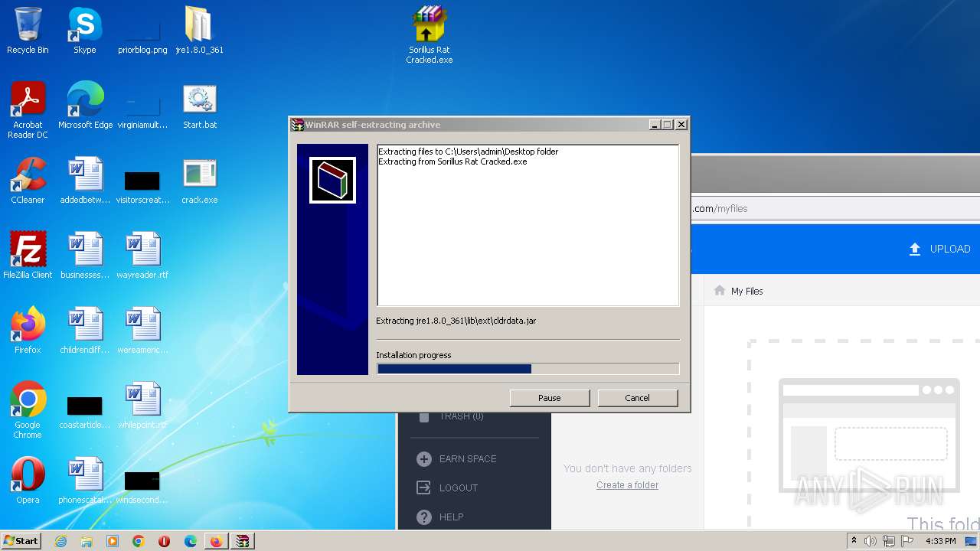Open the media player taskbar icon

click(x=113, y=541)
